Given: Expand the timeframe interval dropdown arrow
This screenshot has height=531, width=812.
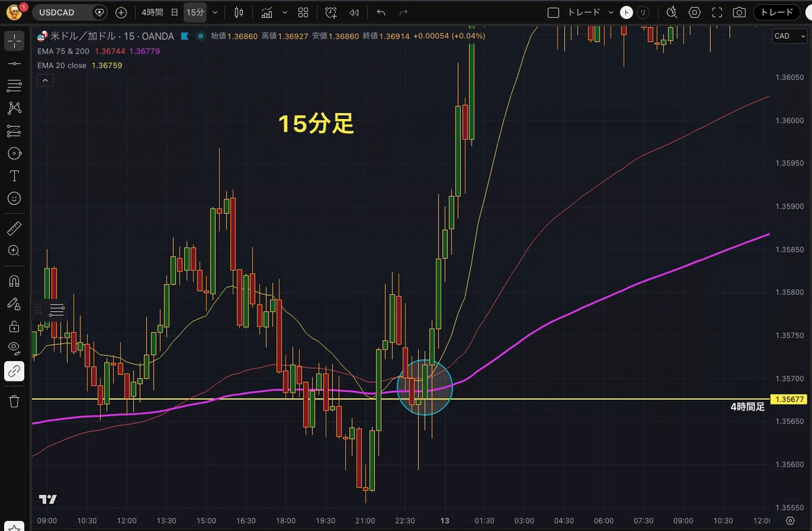Looking at the screenshot, I should tap(215, 12).
